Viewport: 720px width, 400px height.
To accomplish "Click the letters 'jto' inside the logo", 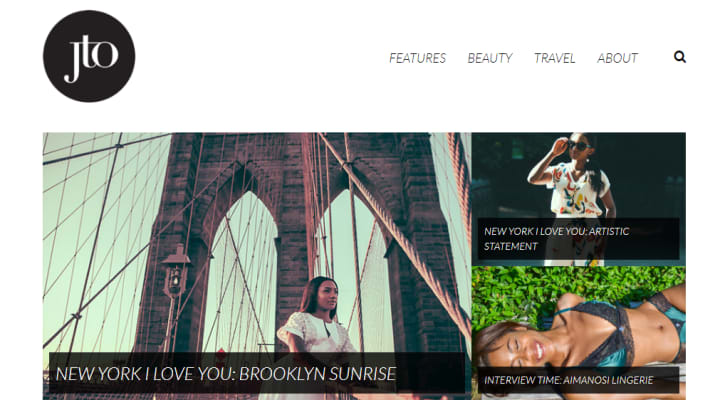I will tap(91, 59).
